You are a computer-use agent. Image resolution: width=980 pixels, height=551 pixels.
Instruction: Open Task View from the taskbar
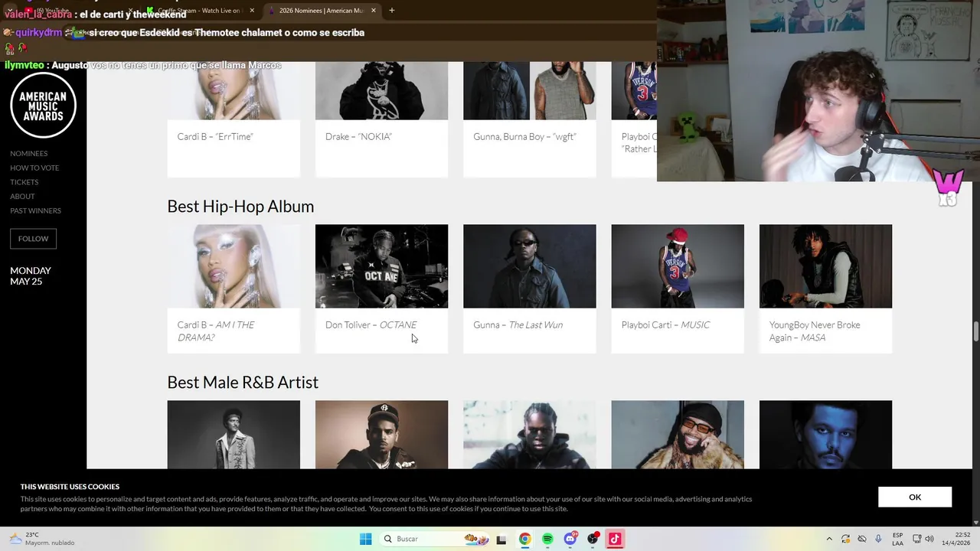[x=501, y=540]
